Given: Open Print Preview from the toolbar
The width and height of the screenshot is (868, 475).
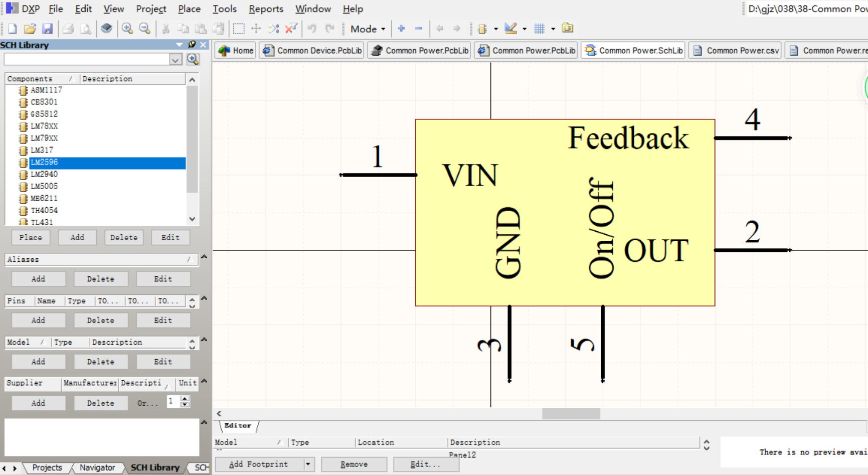Looking at the screenshot, I should click(86, 29).
